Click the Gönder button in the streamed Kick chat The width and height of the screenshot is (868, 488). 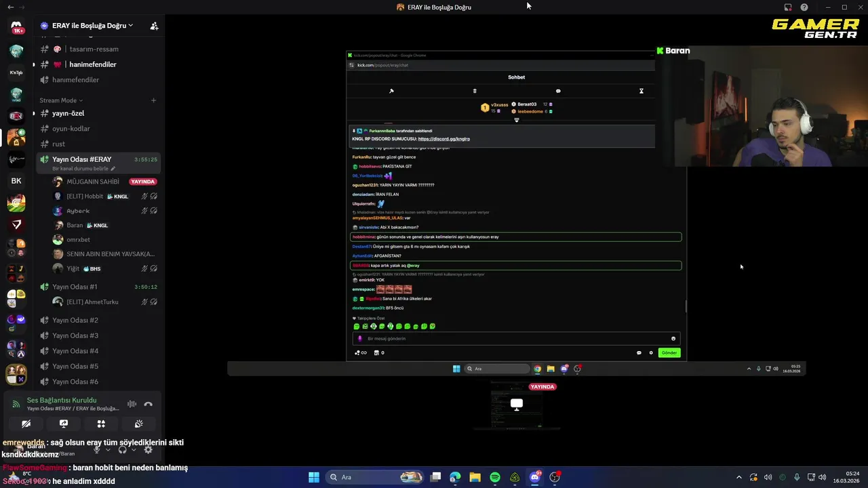pos(669,352)
